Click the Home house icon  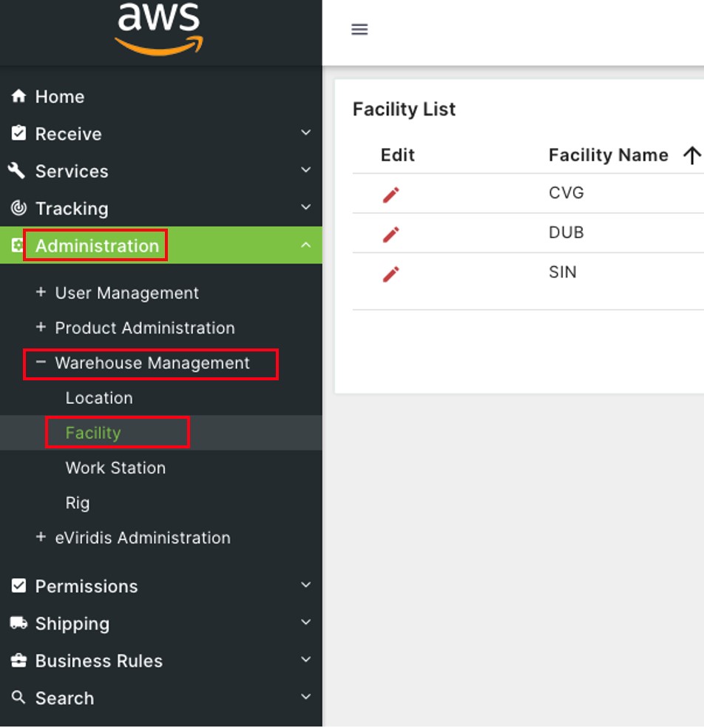[x=18, y=96]
